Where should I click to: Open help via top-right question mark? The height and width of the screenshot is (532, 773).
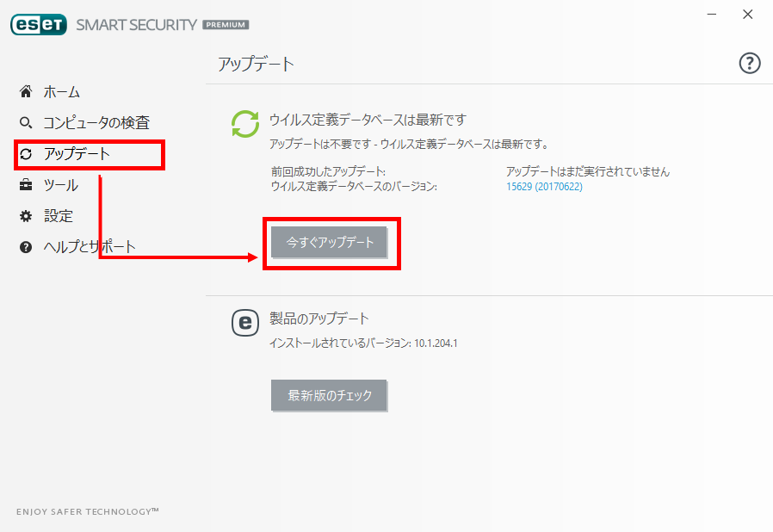(750, 63)
